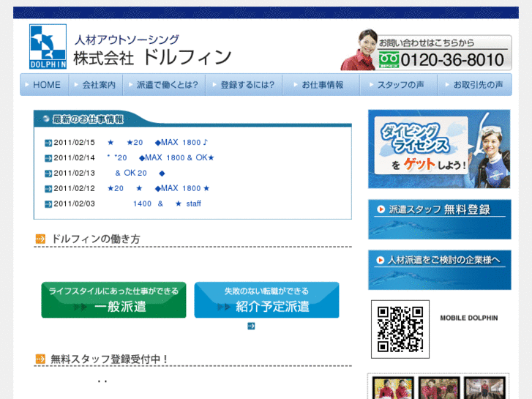Click arrow icon beside 2011/02/03 entry

(48, 204)
